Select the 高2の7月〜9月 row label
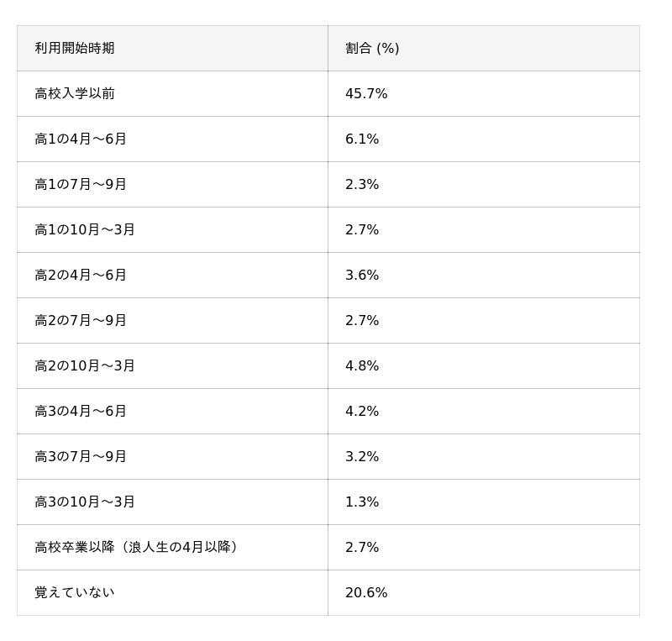672x641 pixels. click(x=81, y=321)
